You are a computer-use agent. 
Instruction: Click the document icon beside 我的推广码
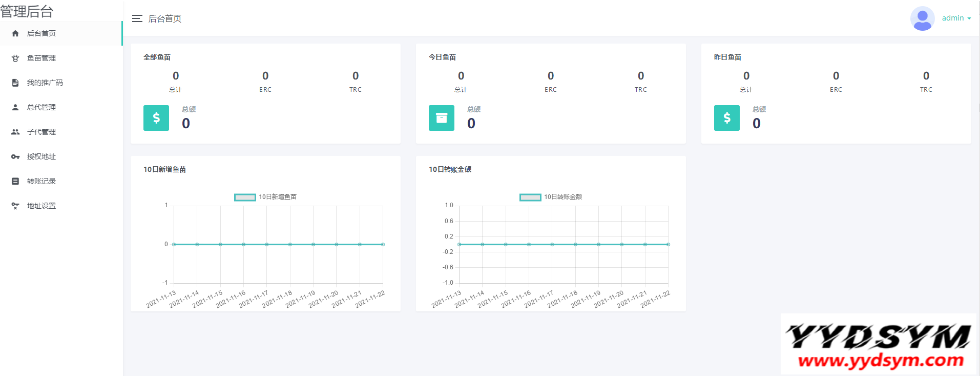pos(15,83)
